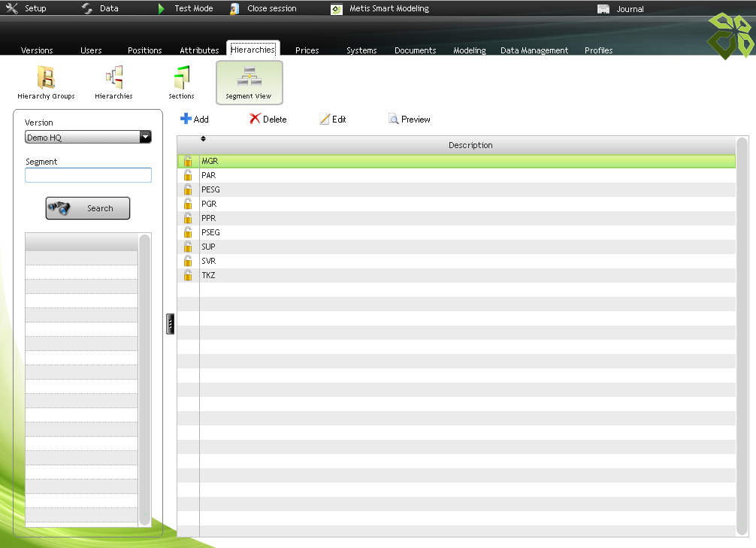This screenshot has height=548, width=756.
Task: Switch to the Profiles tab
Action: [599, 50]
